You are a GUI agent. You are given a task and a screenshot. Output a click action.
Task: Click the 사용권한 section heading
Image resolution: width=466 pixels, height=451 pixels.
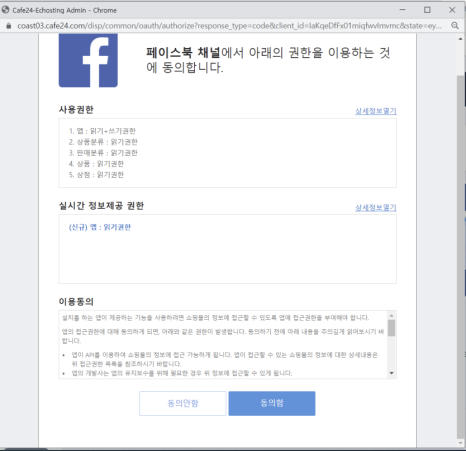(76, 109)
